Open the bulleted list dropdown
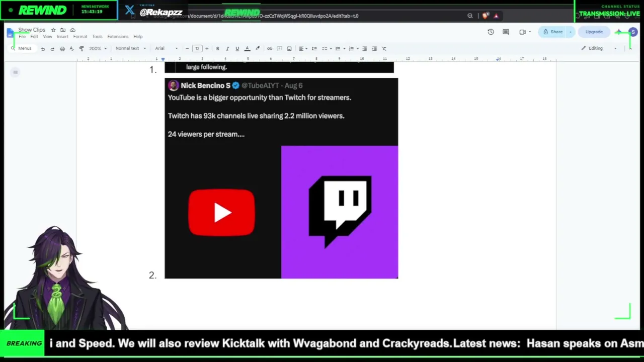The image size is (644, 362). pos(339,49)
